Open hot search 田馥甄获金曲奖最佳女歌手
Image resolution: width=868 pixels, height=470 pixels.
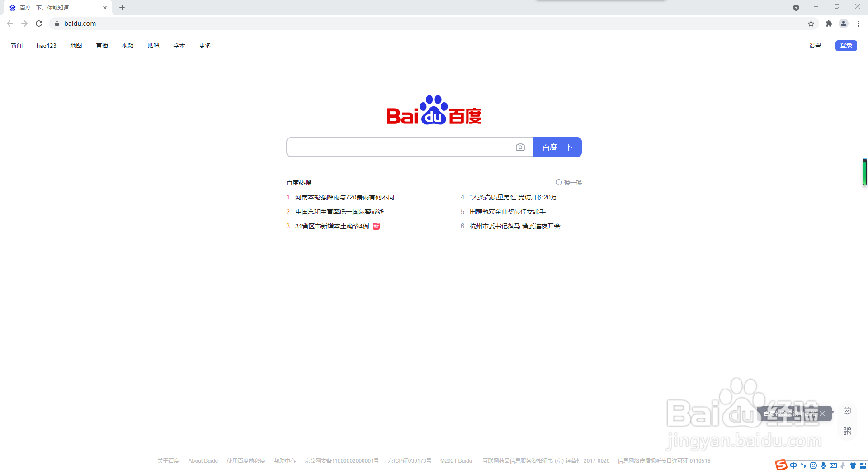click(508, 212)
